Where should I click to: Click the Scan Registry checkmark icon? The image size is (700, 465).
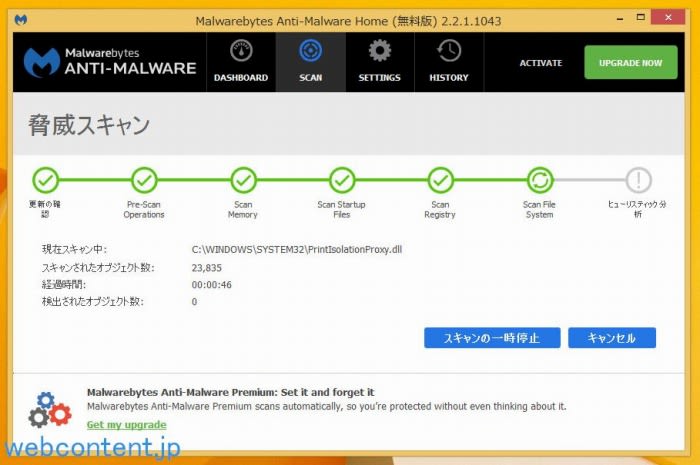pos(441,180)
